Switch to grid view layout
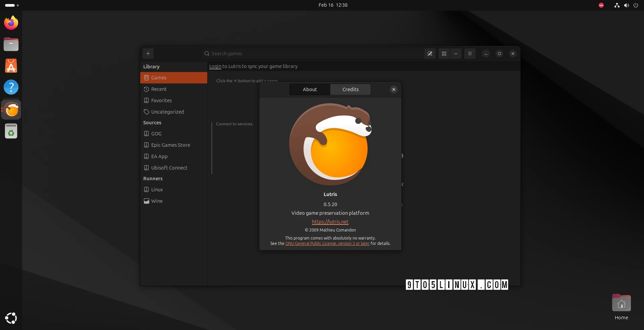This screenshot has width=644, height=330. [443, 54]
